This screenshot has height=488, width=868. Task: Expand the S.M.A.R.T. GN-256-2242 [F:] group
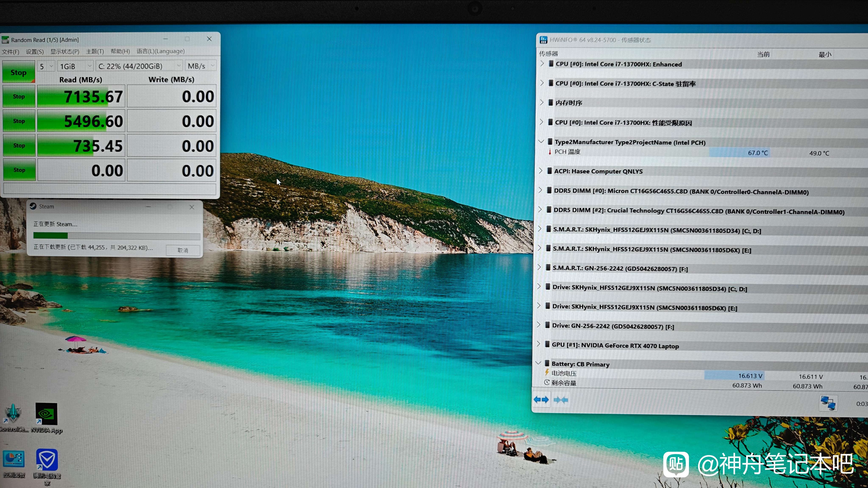[x=539, y=268]
